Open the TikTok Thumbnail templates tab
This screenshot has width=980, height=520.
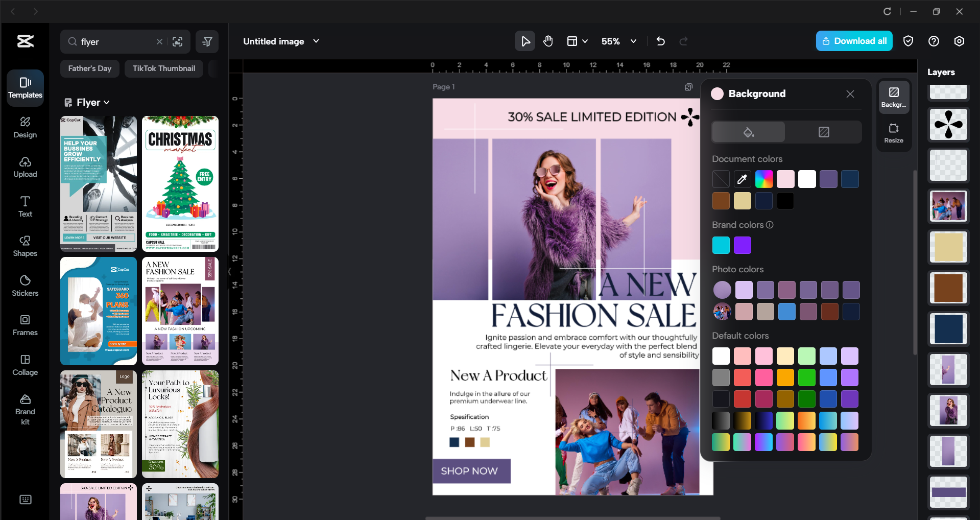(x=163, y=68)
